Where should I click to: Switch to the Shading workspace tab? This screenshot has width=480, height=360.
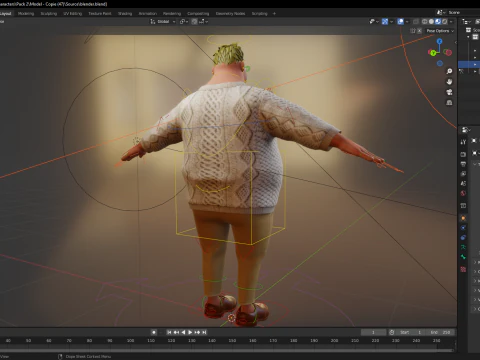tap(125, 14)
